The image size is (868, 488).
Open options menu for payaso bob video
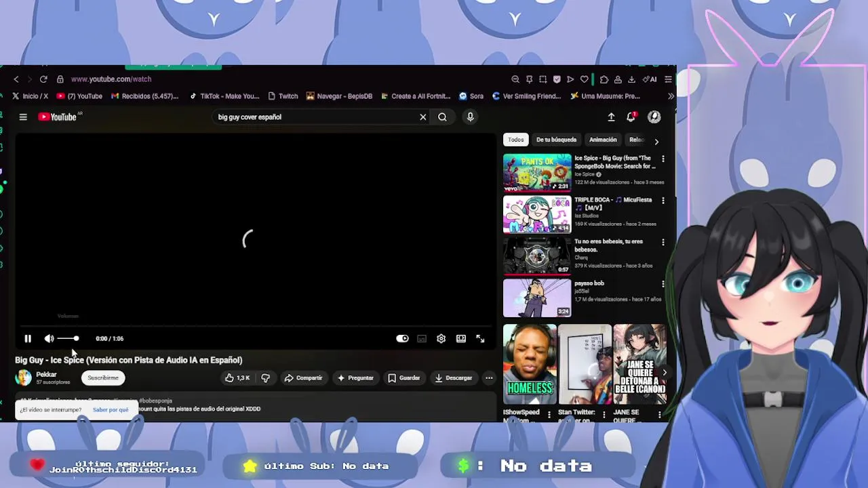pos(663,284)
